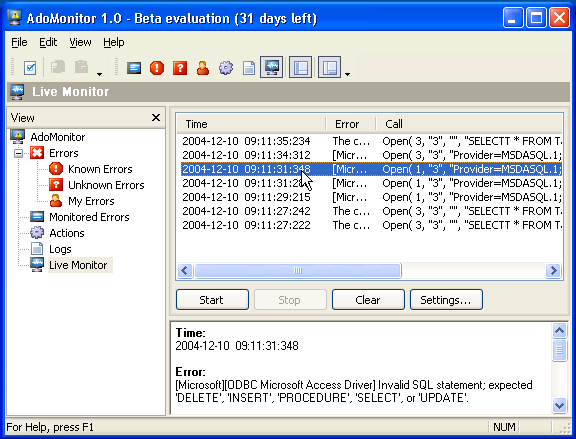Toggle Live Monitor toolbar icon

pos(271,67)
